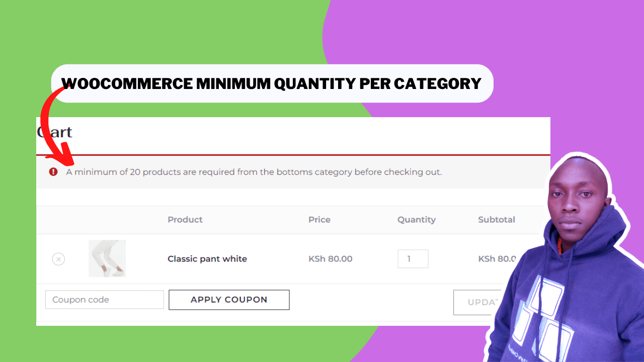Open the Classic pant white product thumbnail
The height and width of the screenshot is (362, 644).
pyautogui.click(x=107, y=258)
